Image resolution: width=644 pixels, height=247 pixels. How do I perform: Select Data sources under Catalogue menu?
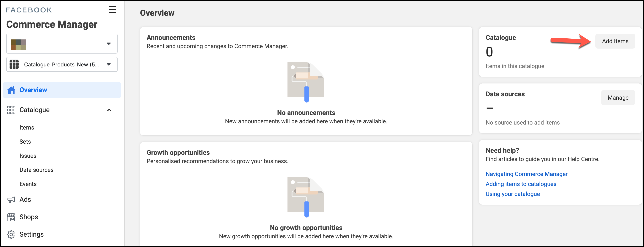click(37, 170)
